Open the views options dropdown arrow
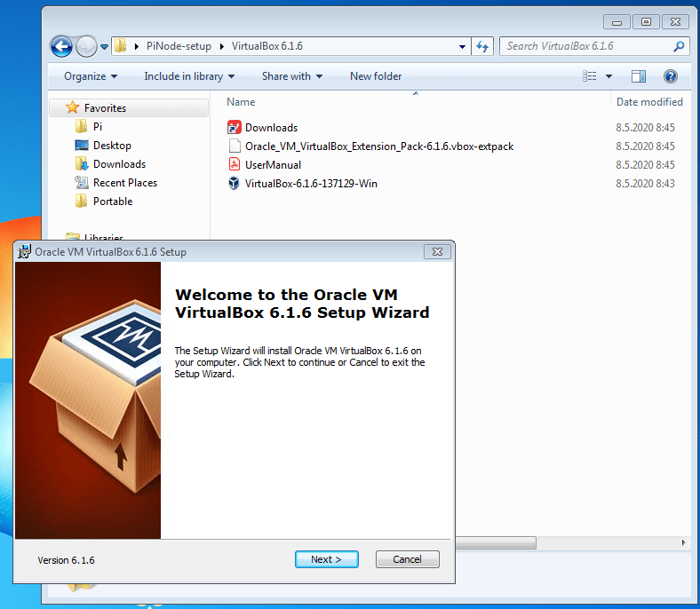Screen dimensions: 700x609 pyautogui.click(x=609, y=76)
